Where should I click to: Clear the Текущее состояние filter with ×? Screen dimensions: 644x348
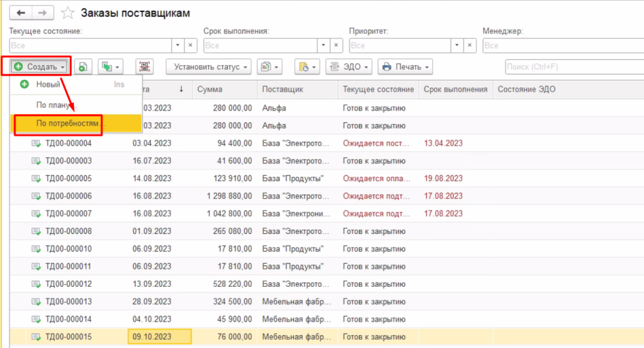pos(190,45)
